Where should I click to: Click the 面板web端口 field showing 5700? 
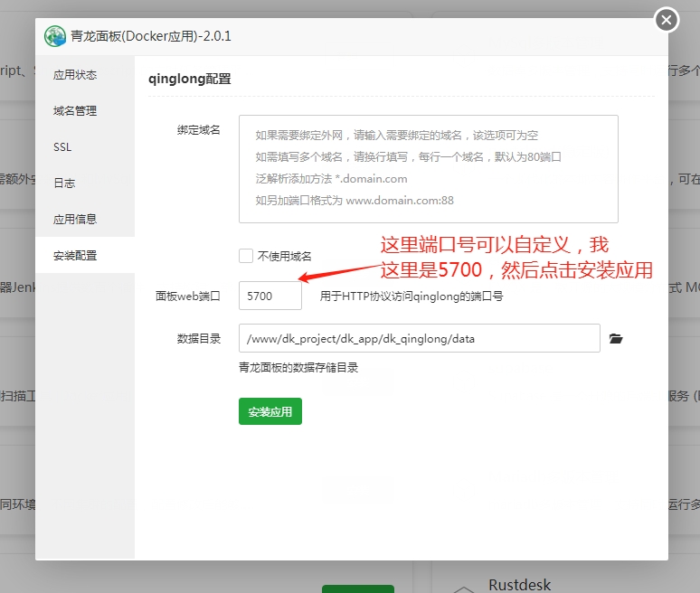tap(270, 296)
